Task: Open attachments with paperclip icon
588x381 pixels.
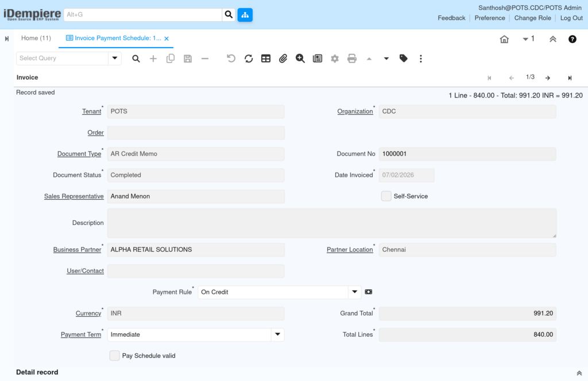Action: click(283, 59)
